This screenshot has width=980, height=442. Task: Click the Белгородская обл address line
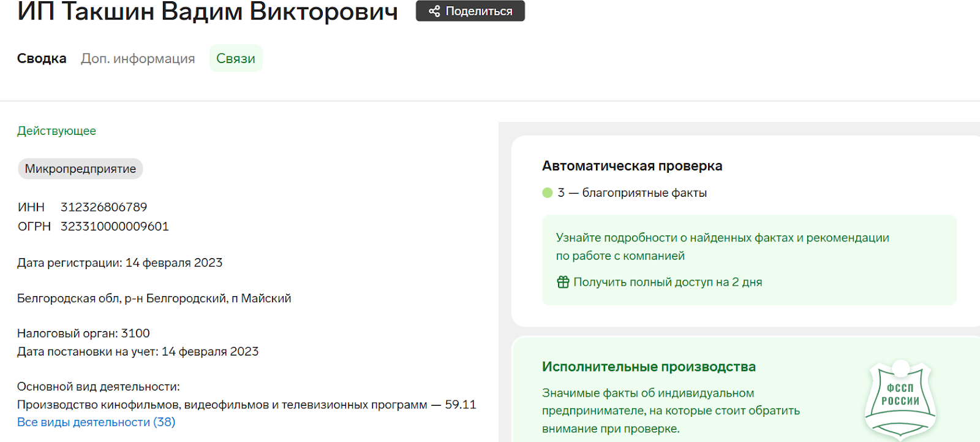click(x=154, y=299)
